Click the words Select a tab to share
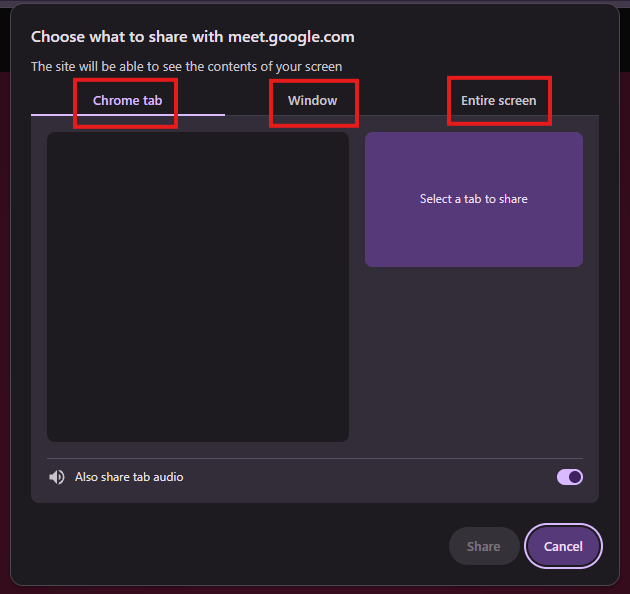The image size is (630, 594). pyautogui.click(x=474, y=199)
